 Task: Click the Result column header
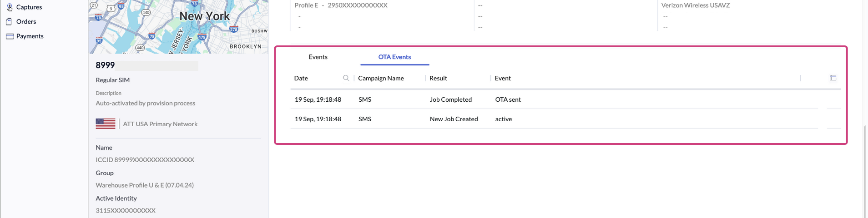pyautogui.click(x=438, y=78)
